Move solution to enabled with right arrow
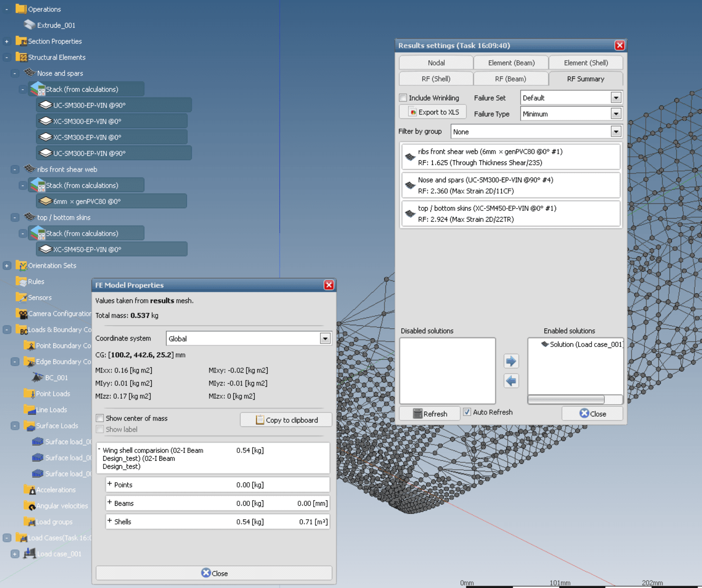The width and height of the screenshot is (702, 588). (x=511, y=361)
